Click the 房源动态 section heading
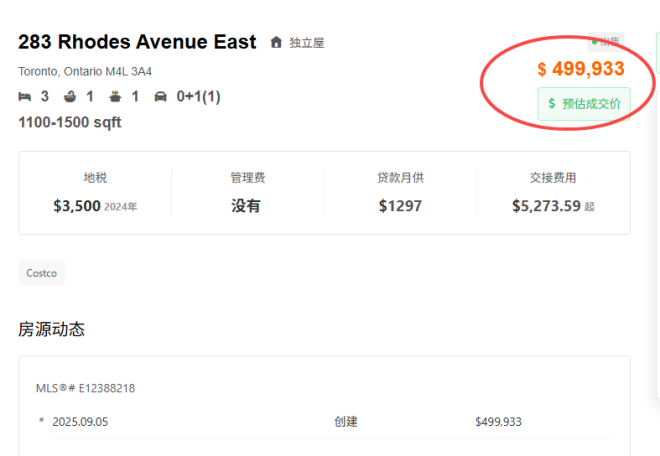 coord(51,329)
